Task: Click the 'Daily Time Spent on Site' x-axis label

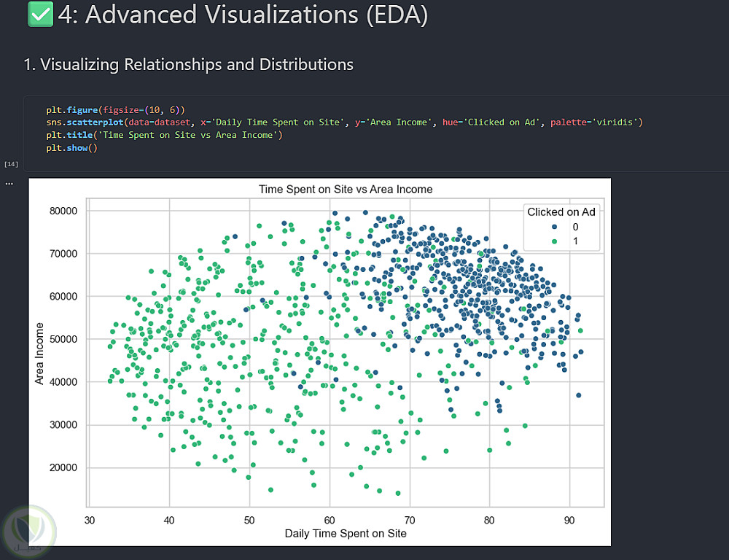Action: pyautogui.click(x=346, y=533)
